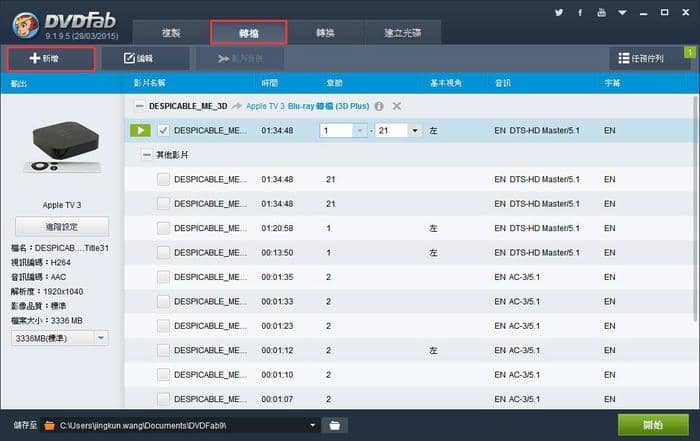This screenshot has width=700, height=441.
Task: Click the orange folder icon beside save path
Action: 49,425
